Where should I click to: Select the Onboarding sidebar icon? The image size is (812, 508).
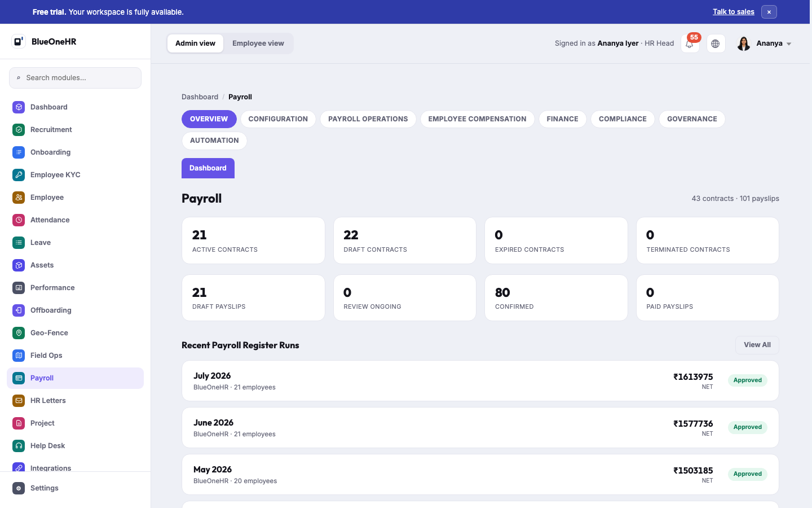(19, 152)
